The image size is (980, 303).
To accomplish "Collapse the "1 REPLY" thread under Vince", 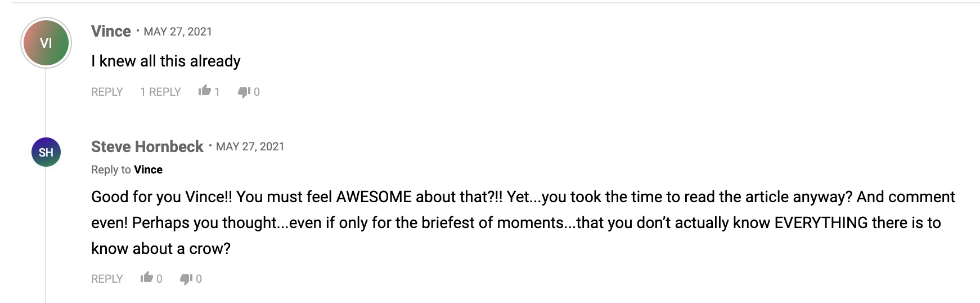I will (x=160, y=92).
